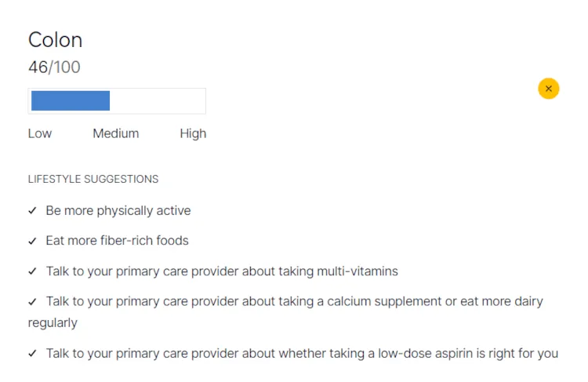The height and width of the screenshot is (382, 588).
Task: Click checkmark beside Be more physically active
Action: coord(33,210)
